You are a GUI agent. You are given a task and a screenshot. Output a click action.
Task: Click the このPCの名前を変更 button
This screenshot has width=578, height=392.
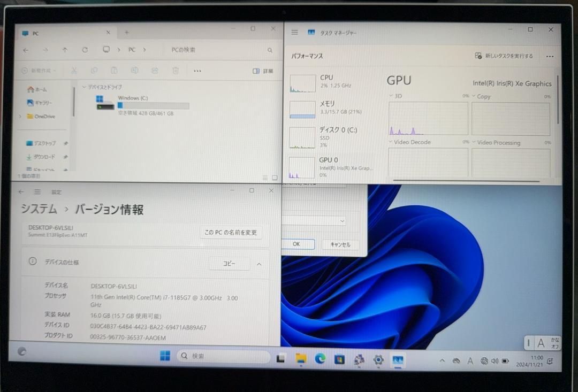click(231, 233)
